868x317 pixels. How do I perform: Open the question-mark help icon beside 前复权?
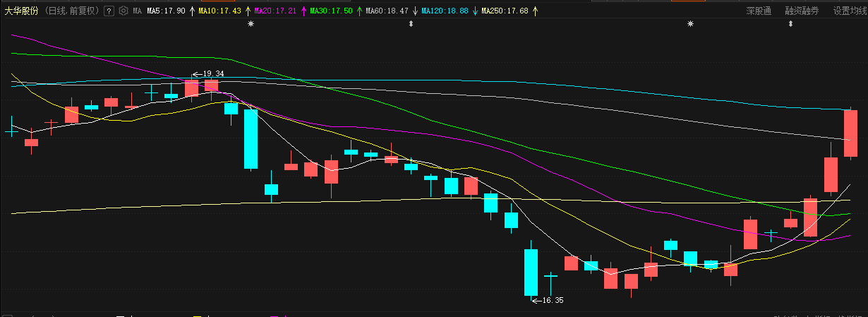tap(109, 11)
